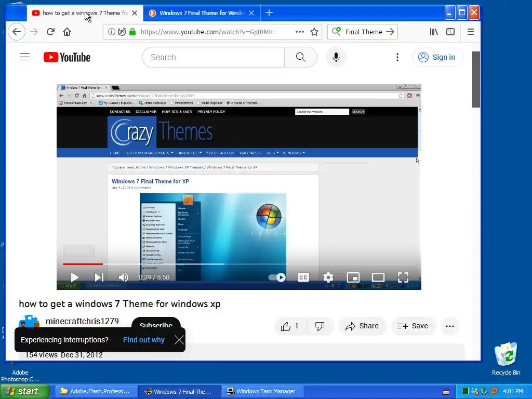
Task: Click the Final Theme search box
Action: point(362,32)
